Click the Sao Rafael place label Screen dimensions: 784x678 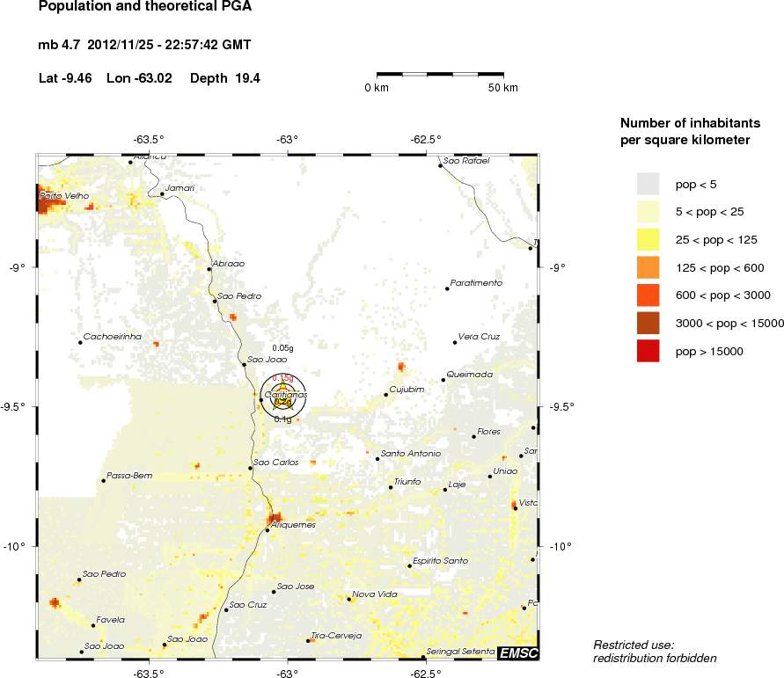click(x=466, y=161)
